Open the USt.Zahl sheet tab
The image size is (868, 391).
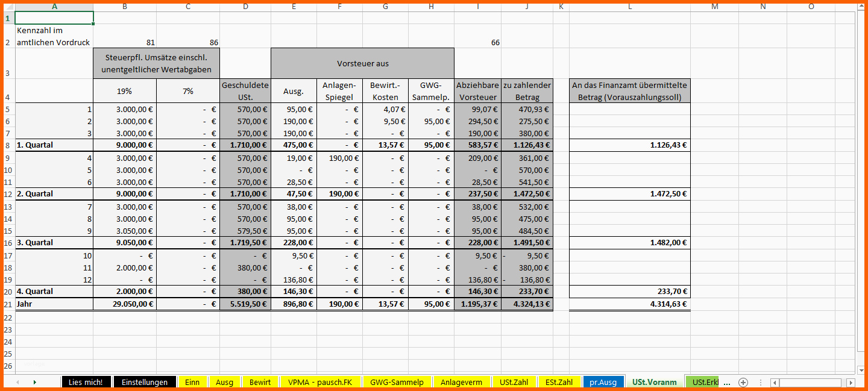tap(514, 382)
